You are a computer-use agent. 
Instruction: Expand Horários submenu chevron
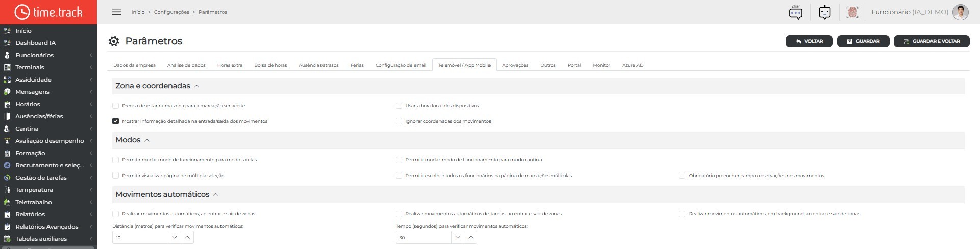pyautogui.click(x=91, y=104)
